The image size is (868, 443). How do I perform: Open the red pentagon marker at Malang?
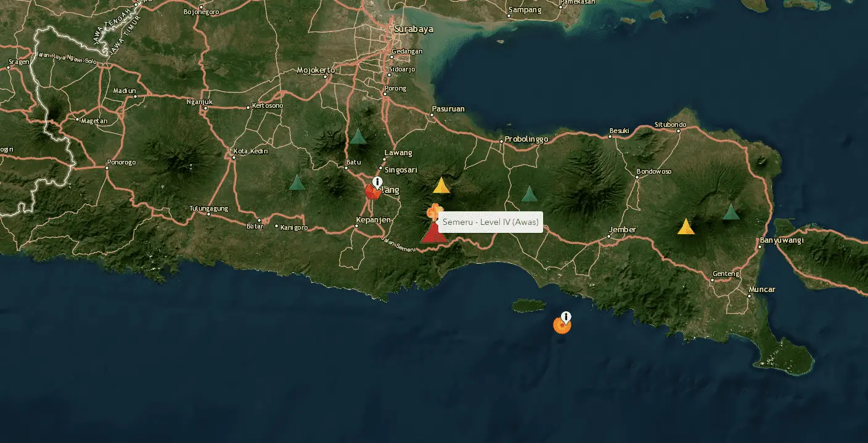pyautogui.click(x=372, y=192)
